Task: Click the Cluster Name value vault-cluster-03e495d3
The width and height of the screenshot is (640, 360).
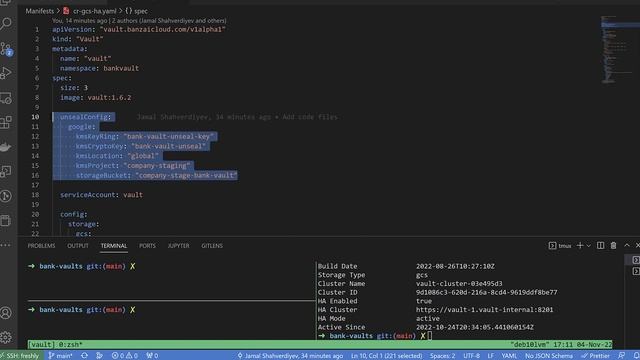Action: coord(459,284)
